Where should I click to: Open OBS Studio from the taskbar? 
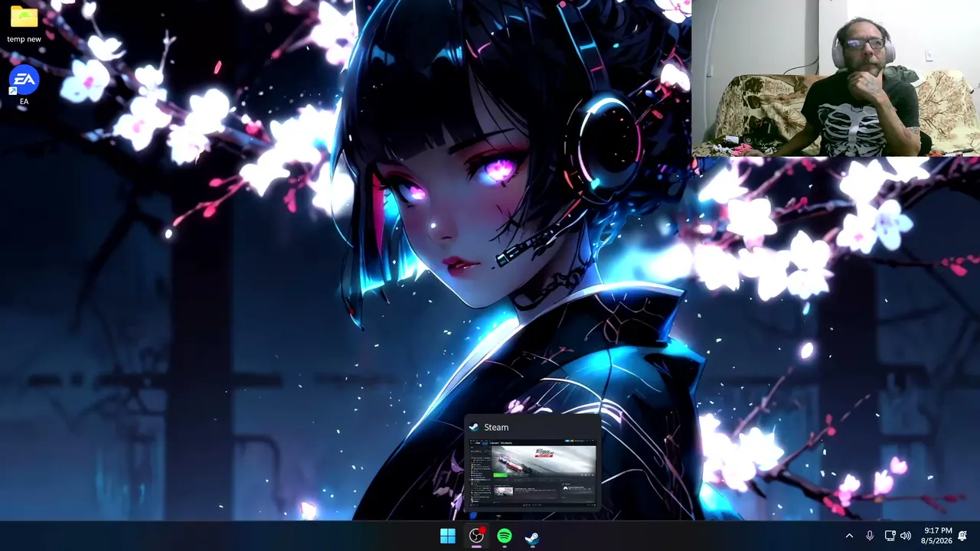[x=476, y=536]
